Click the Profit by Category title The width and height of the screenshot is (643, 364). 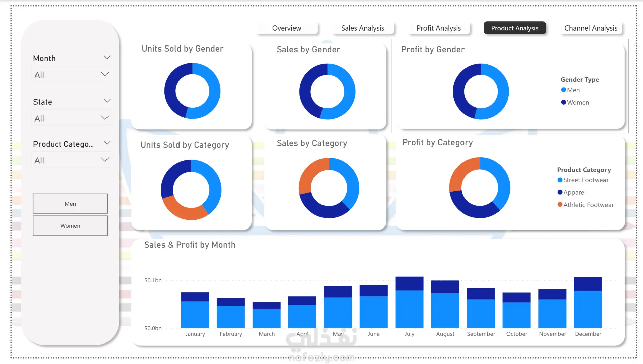[x=437, y=143]
